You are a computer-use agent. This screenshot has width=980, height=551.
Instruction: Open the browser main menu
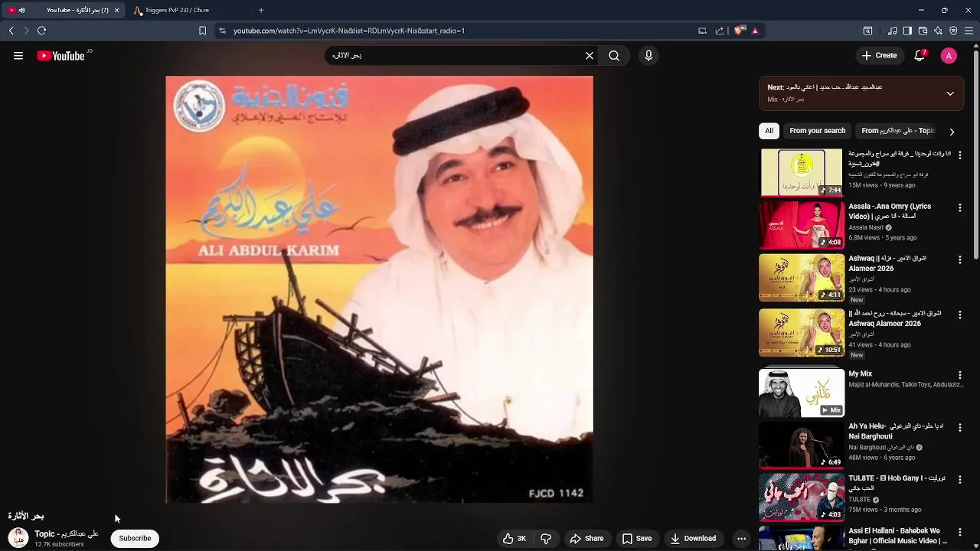pos(969,31)
